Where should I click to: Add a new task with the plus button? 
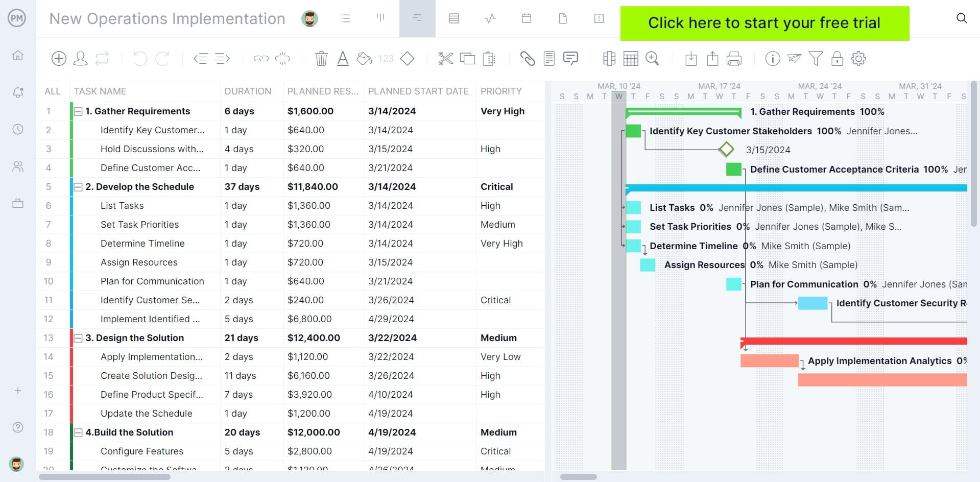(x=58, y=58)
